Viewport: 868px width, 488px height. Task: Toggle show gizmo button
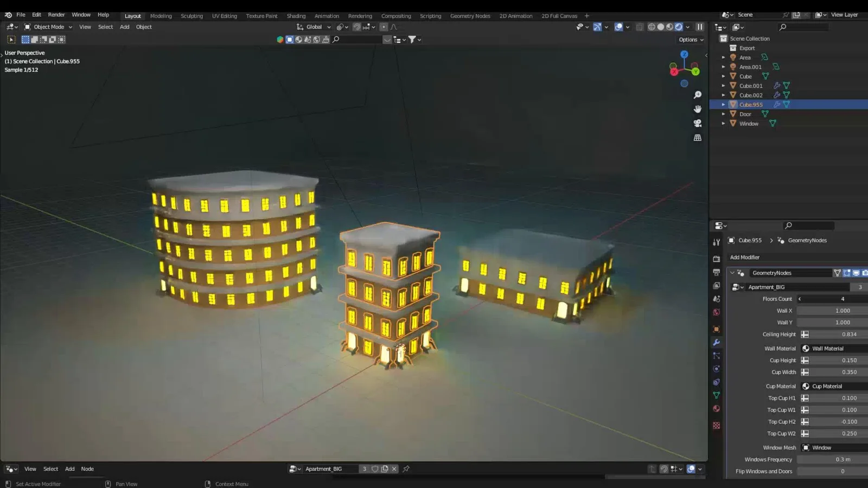click(597, 27)
